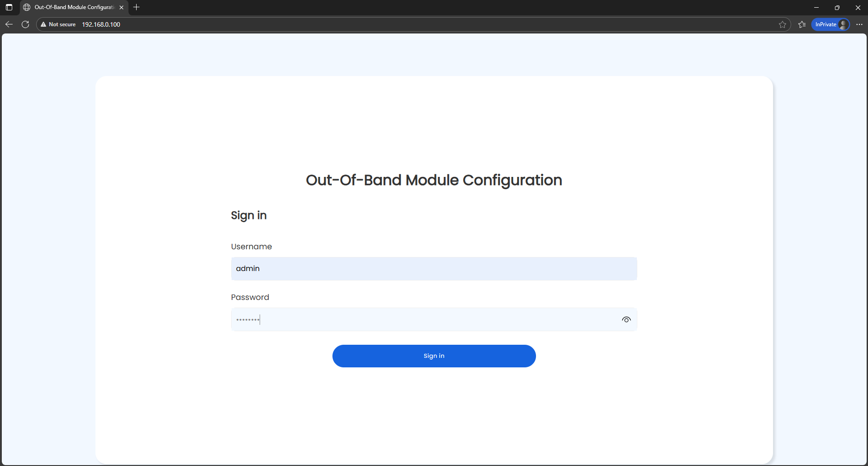Viewport: 868px width, 466px height.
Task: Click the Not secure text label
Action: pos(62,24)
